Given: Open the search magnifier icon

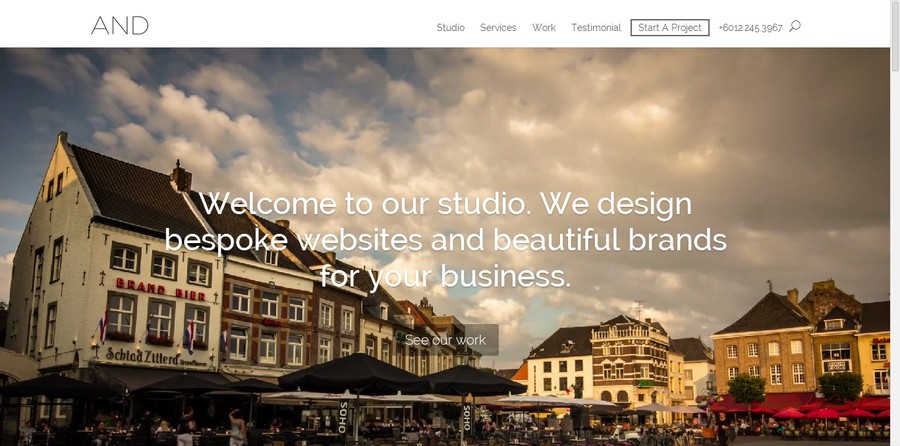Looking at the screenshot, I should pyautogui.click(x=795, y=26).
